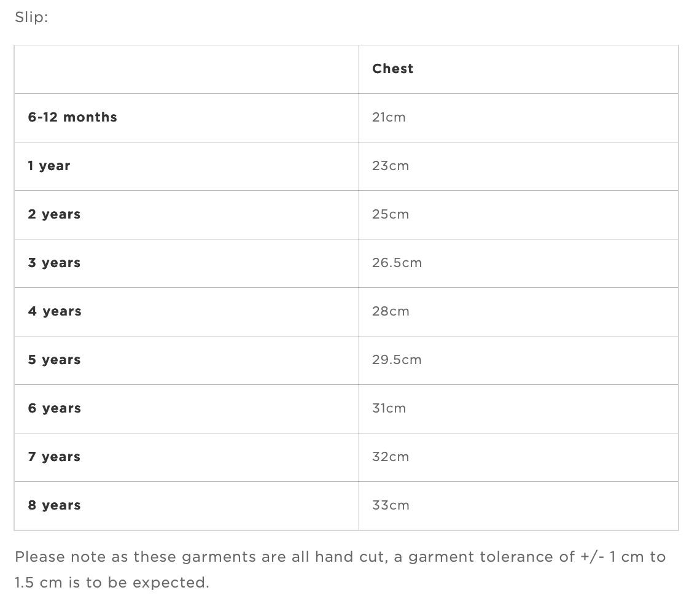Click the 21cm chest measurement

coord(389,117)
